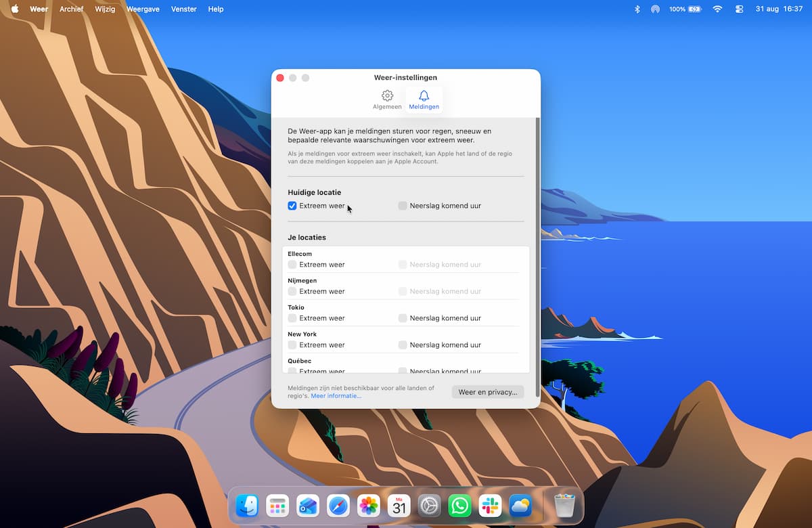Click the Nijmegen location name

click(302, 280)
